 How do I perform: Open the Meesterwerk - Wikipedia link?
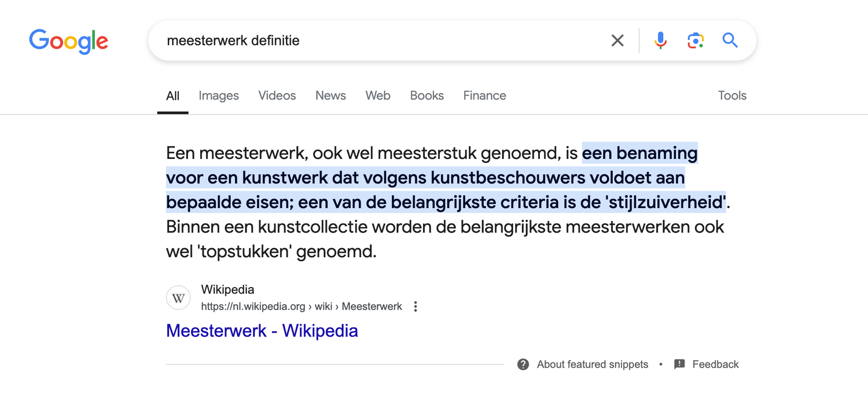click(x=262, y=331)
